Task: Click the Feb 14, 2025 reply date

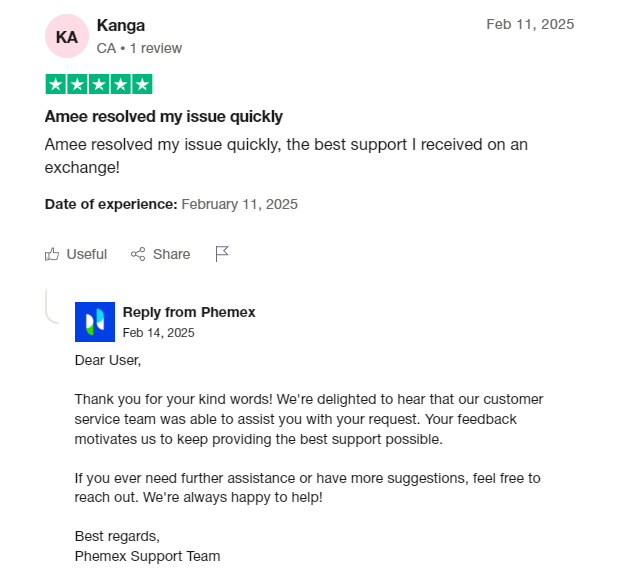Action: click(158, 332)
